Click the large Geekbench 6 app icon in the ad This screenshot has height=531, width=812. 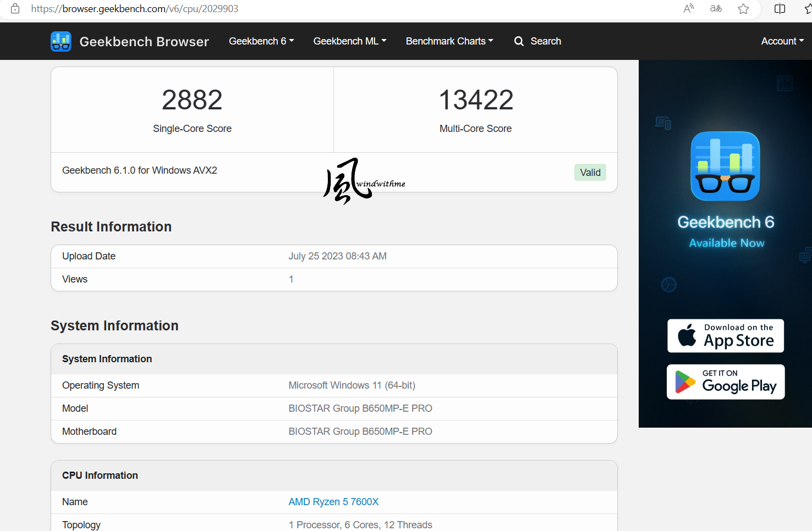725,166
